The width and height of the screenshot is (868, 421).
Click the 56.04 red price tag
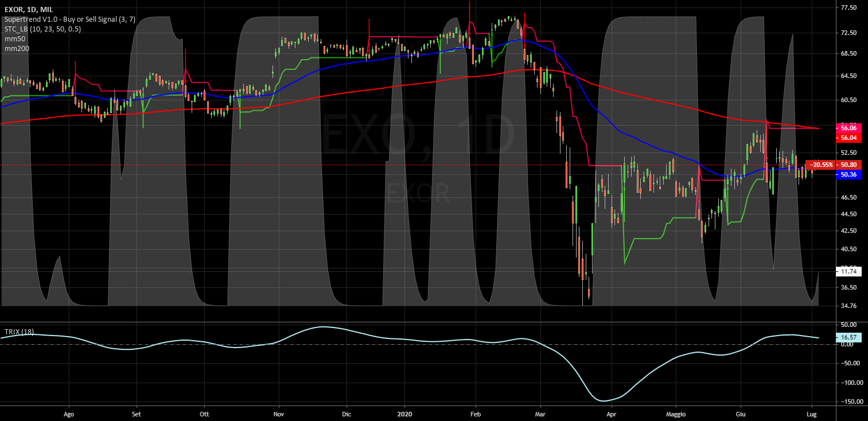[848, 138]
